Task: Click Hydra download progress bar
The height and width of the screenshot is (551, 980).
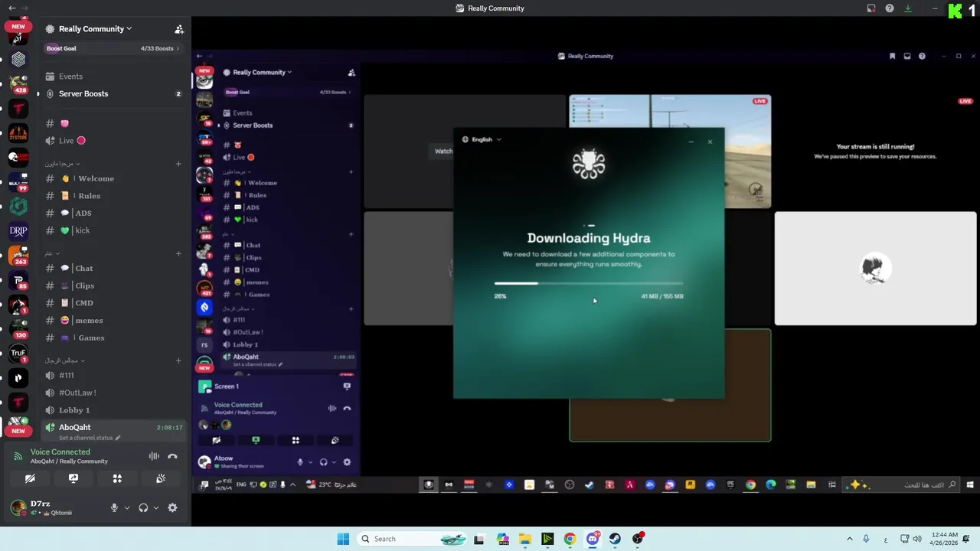Action: (x=589, y=283)
